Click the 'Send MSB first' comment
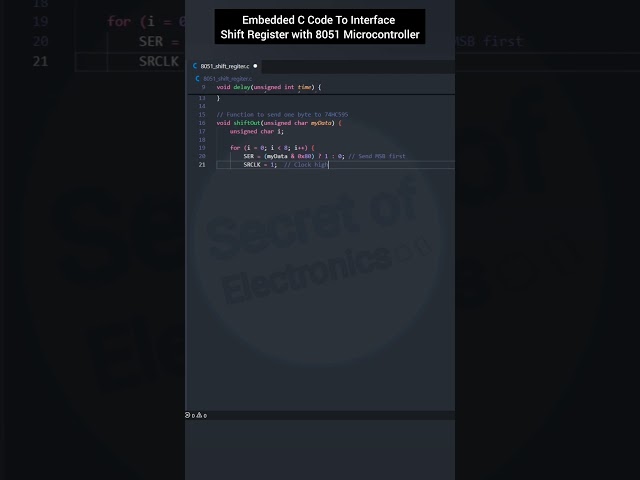 coord(377,156)
